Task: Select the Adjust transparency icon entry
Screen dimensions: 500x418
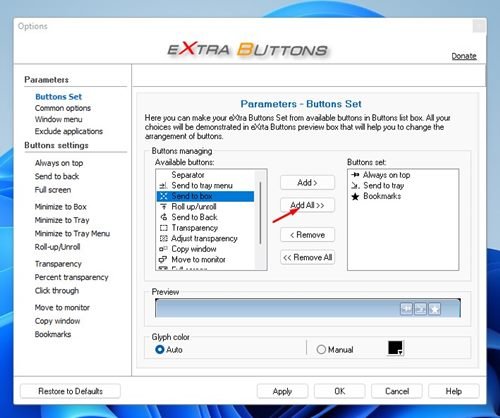Action: tap(163, 238)
